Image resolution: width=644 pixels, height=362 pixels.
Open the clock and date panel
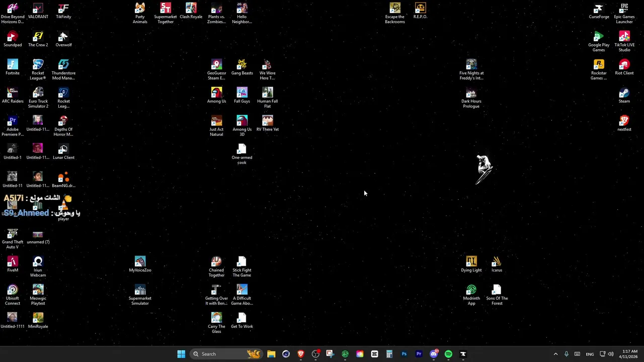point(629,354)
